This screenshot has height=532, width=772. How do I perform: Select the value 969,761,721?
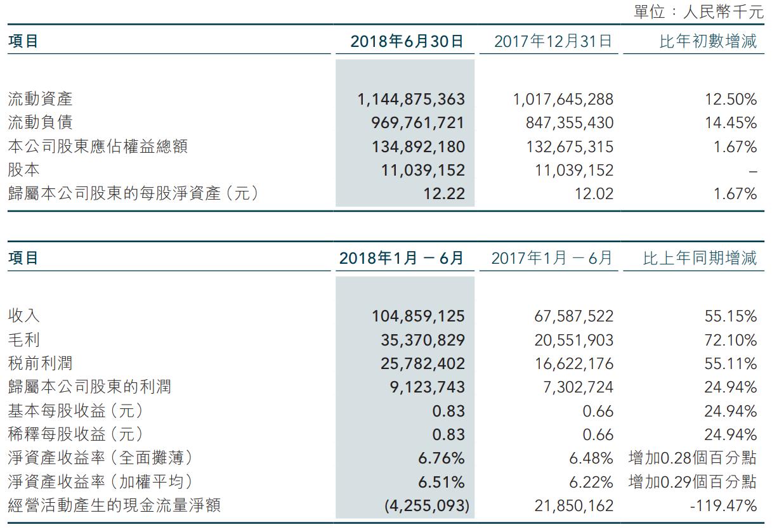417,123
